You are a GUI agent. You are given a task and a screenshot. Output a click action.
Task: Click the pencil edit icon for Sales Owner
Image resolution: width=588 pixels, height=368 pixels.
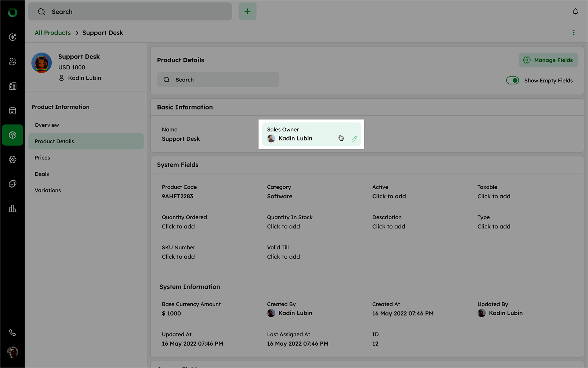pyautogui.click(x=354, y=139)
